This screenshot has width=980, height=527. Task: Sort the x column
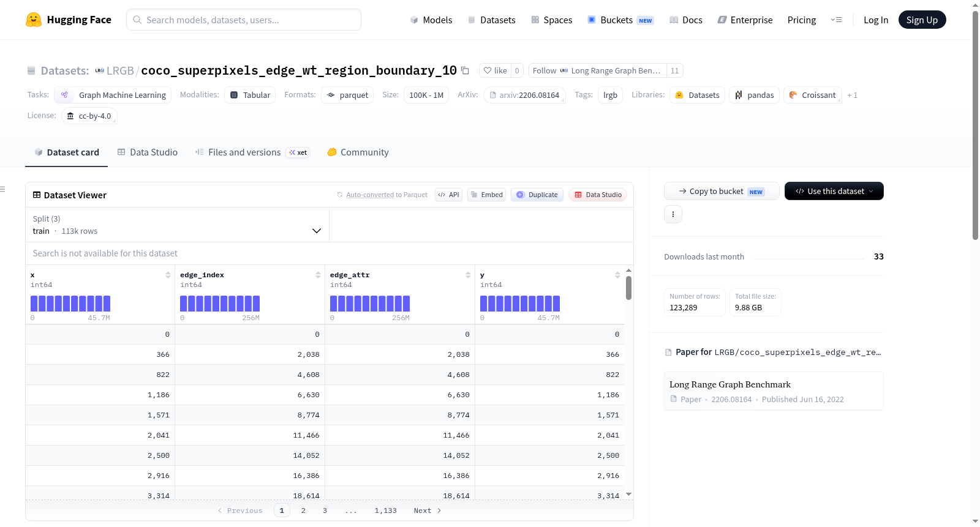[x=168, y=275]
